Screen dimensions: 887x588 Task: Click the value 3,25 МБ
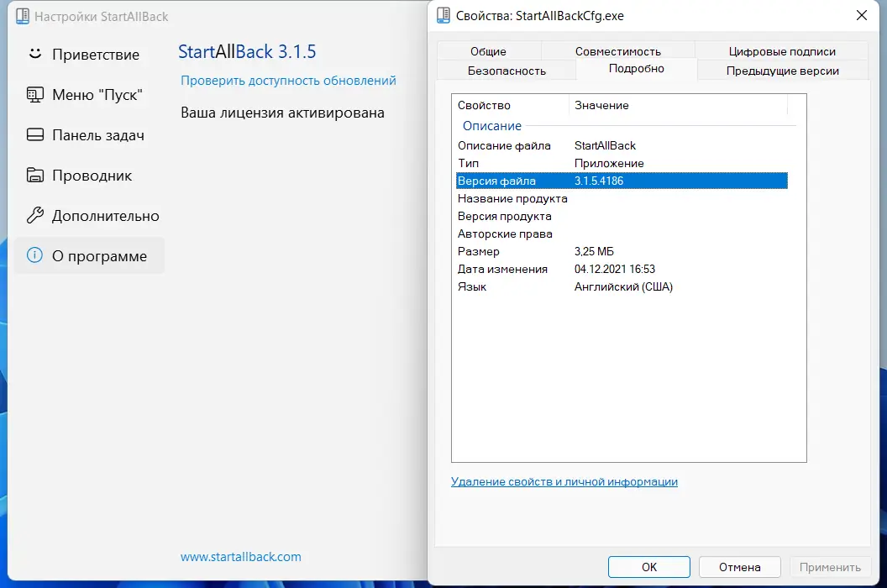tap(594, 251)
